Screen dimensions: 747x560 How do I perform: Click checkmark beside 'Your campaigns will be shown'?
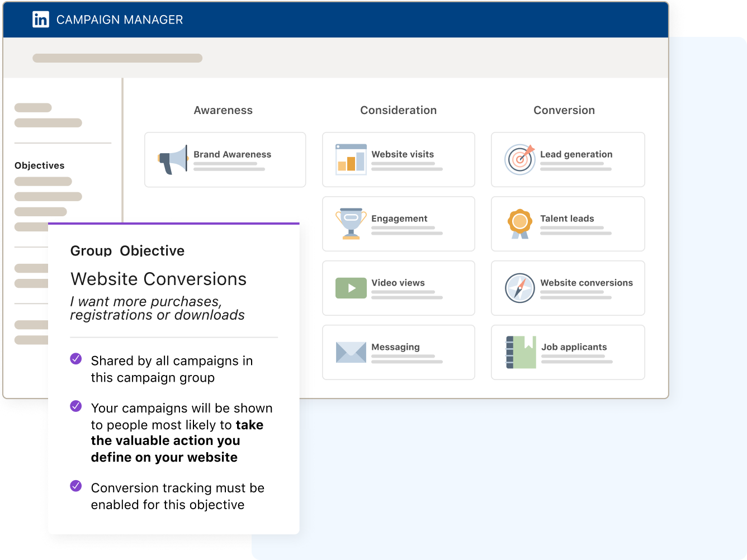coord(76,406)
